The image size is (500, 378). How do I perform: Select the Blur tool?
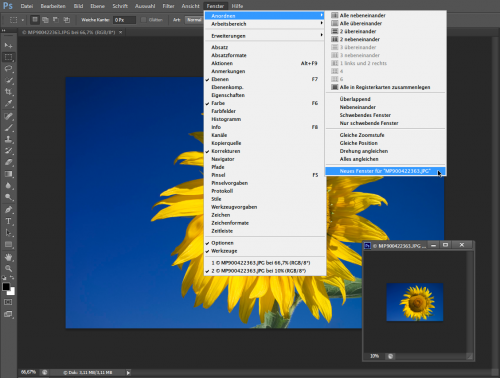tap(8, 186)
